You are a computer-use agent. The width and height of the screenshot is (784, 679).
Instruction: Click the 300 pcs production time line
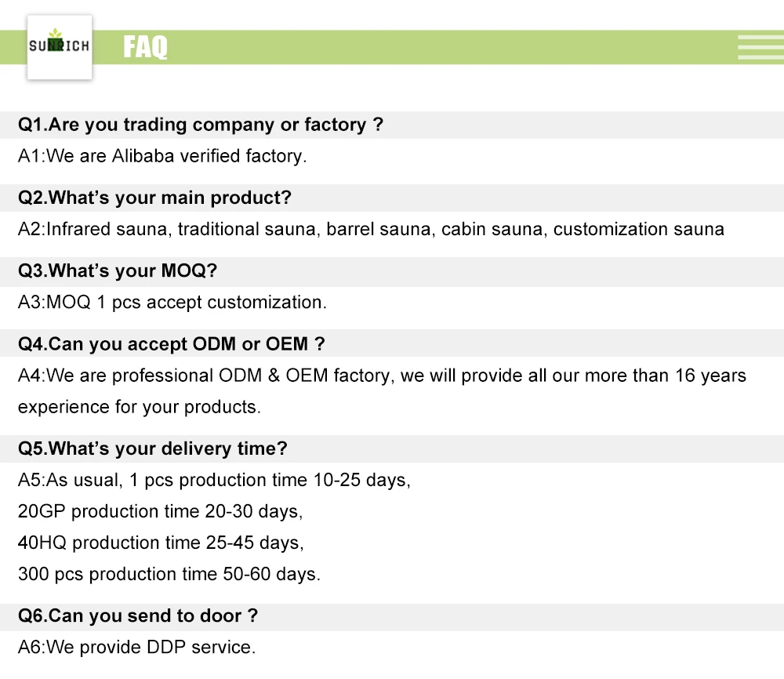coord(169,574)
